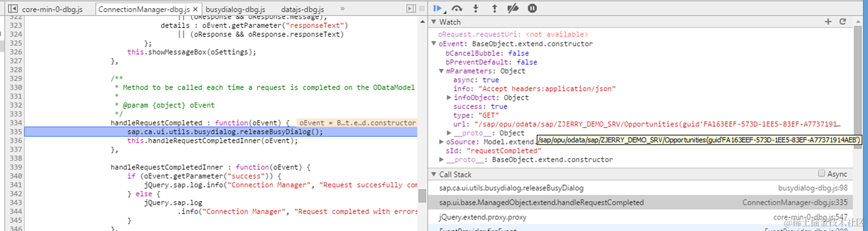Expand the oSource property
868x231 pixels.
pyautogui.click(x=441, y=142)
